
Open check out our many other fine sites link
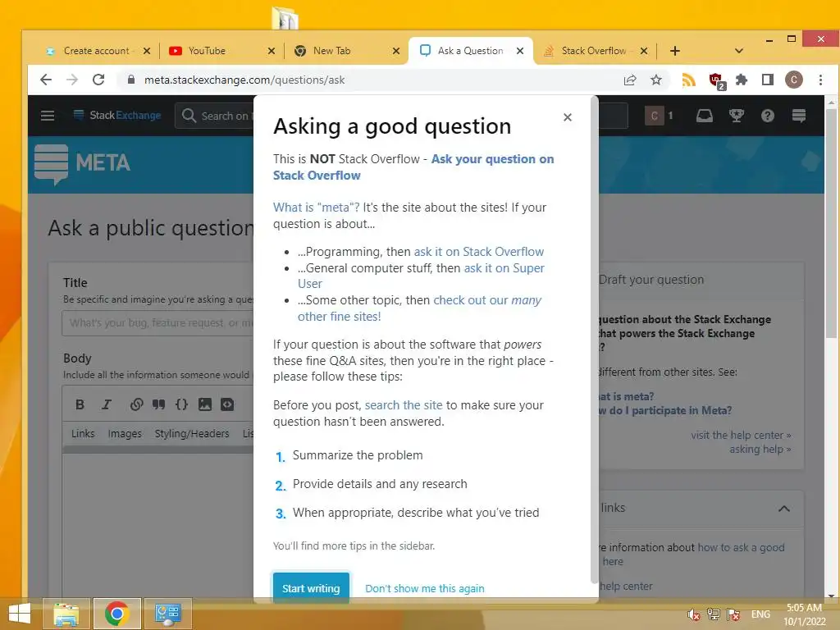(x=419, y=308)
